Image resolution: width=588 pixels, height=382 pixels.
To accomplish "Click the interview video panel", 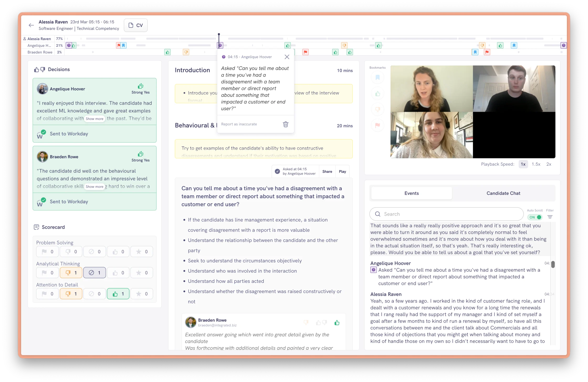I will (473, 112).
